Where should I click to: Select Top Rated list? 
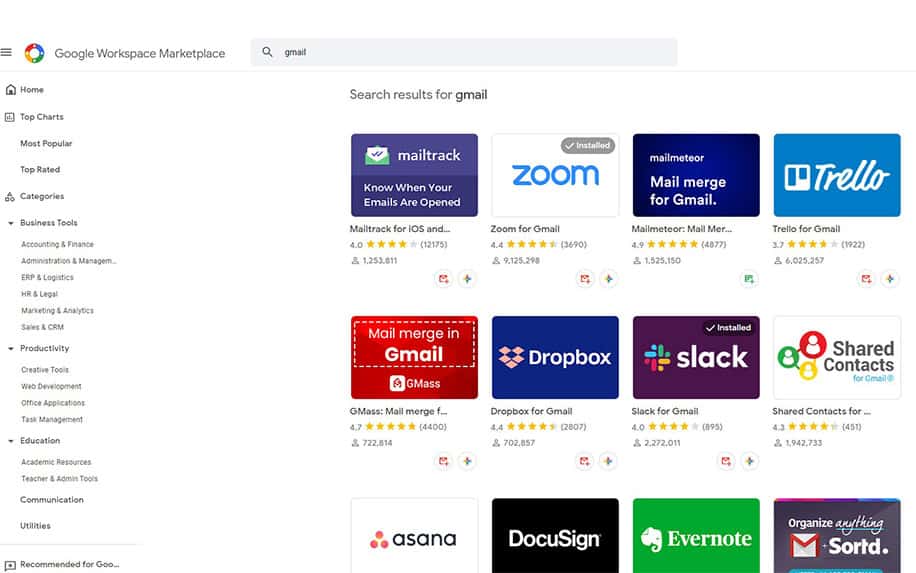pos(40,170)
